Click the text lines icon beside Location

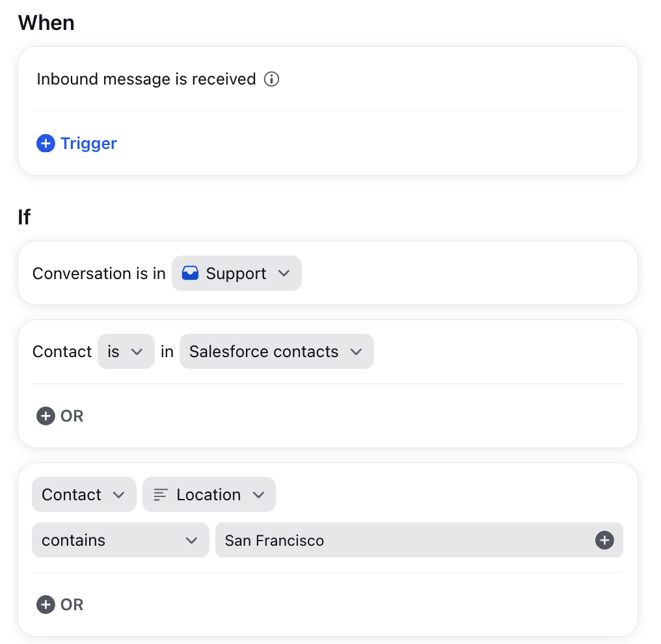(161, 494)
